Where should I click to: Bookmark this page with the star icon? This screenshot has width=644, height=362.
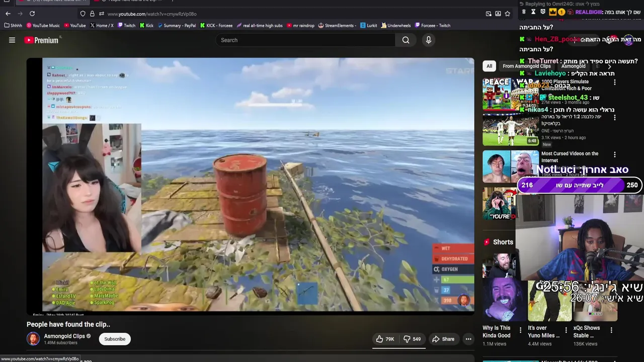pyautogui.click(x=507, y=14)
